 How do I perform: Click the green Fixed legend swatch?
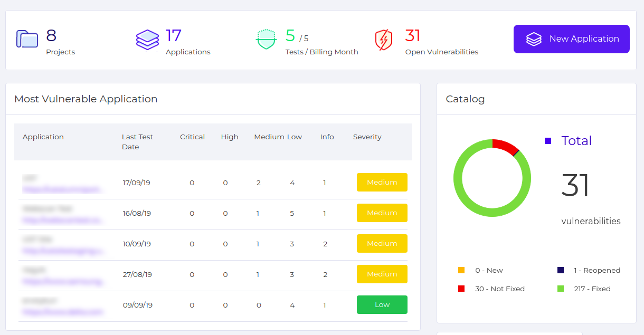[561, 289]
